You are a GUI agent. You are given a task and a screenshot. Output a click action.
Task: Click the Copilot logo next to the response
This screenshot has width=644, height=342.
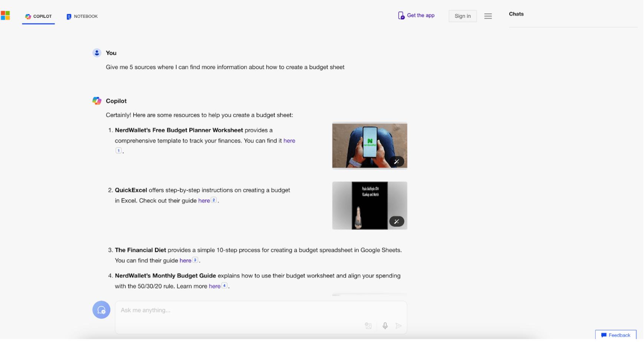tap(97, 101)
